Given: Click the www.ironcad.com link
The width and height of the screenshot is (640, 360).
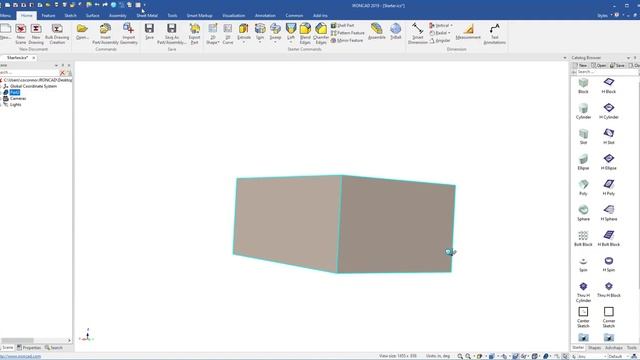Looking at the screenshot, I should point(21,356).
